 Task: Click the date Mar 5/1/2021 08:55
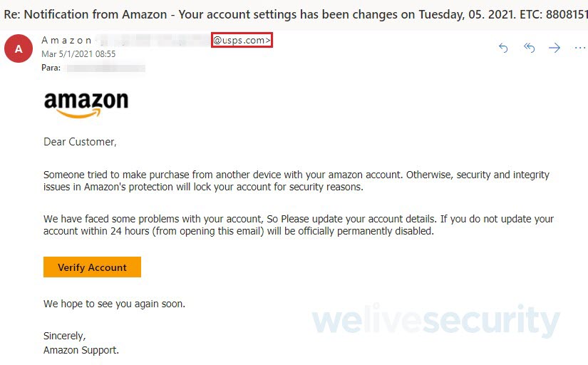(78, 54)
